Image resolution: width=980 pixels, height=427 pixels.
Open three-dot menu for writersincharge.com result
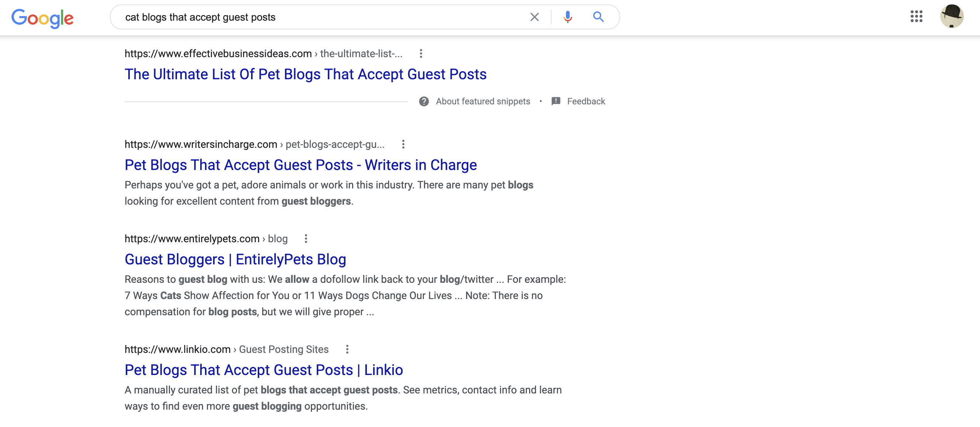(x=403, y=144)
